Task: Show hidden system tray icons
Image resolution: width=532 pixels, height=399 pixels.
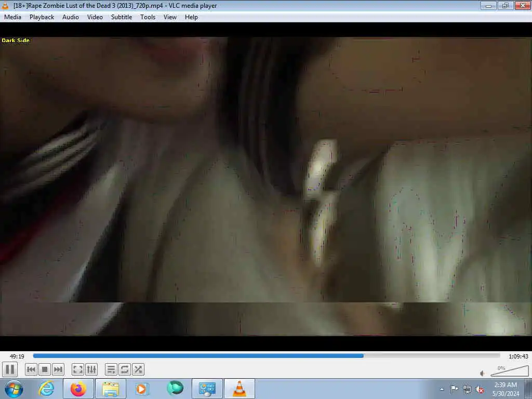Action: tap(442, 389)
